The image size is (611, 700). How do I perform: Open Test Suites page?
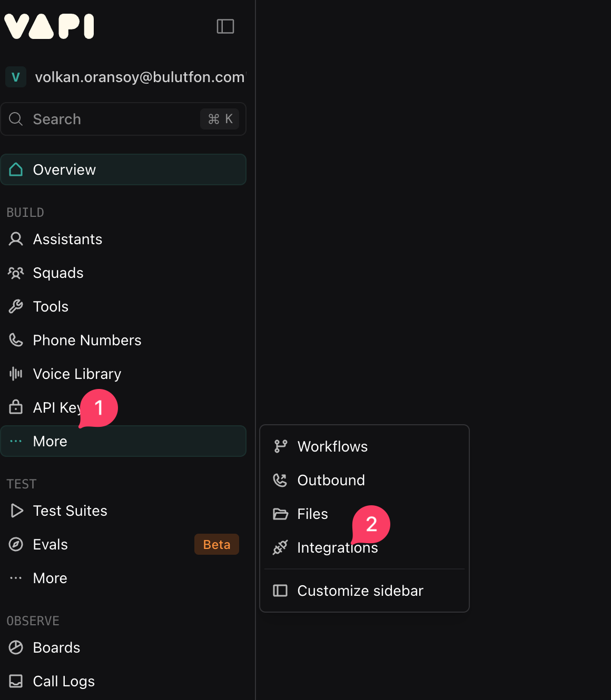70,511
